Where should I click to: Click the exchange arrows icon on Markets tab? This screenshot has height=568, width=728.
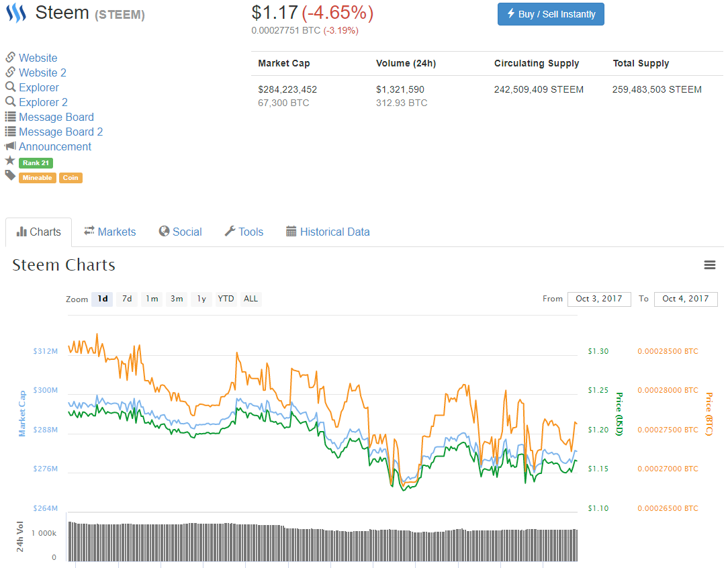pyautogui.click(x=89, y=231)
